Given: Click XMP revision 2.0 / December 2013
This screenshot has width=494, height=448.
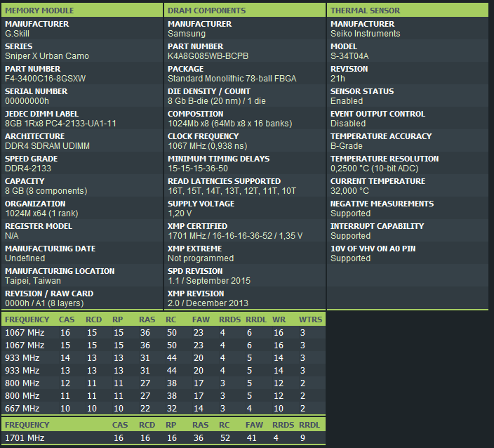Looking at the screenshot, I should (208, 303).
